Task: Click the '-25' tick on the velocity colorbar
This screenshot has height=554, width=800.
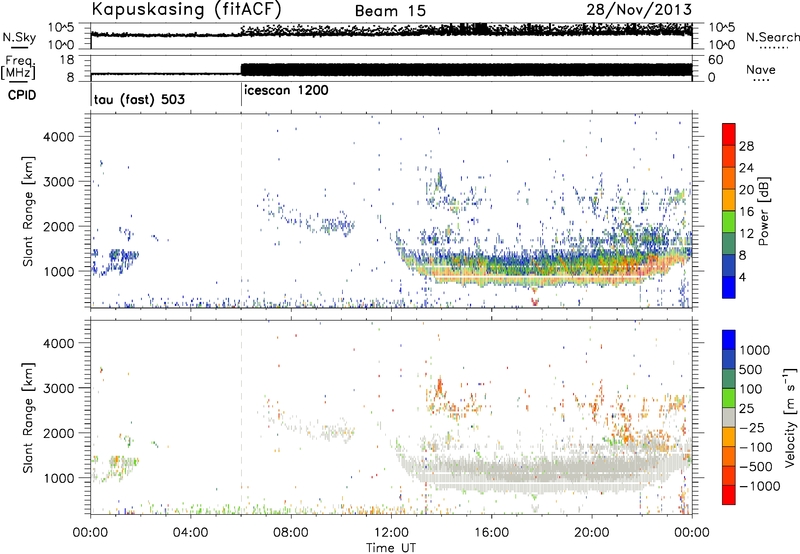Action: point(752,427)
